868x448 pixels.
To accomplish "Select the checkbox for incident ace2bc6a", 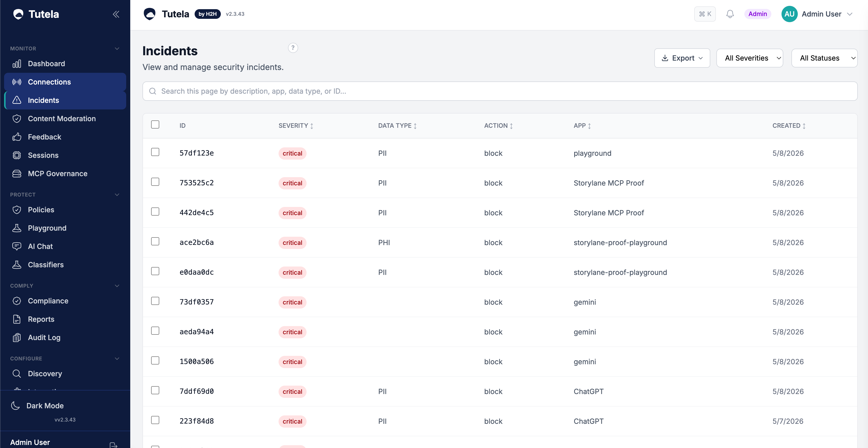I will pos(155,241).
